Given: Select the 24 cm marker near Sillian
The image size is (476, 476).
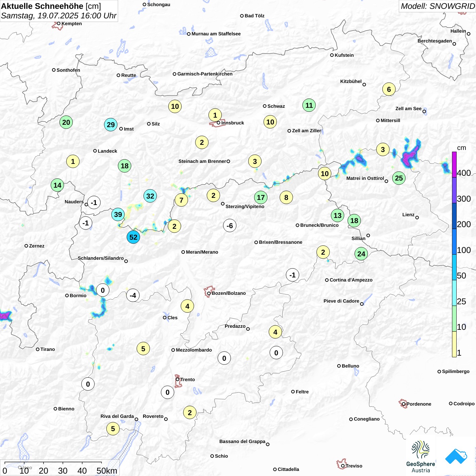Looking at the screenshot, I should (x=361, y=254).
